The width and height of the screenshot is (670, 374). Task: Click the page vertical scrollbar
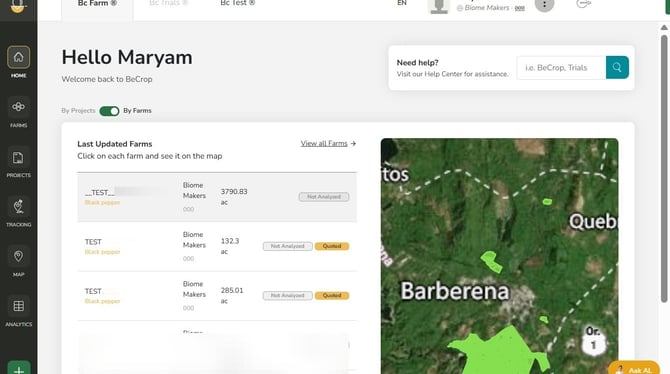664,168
